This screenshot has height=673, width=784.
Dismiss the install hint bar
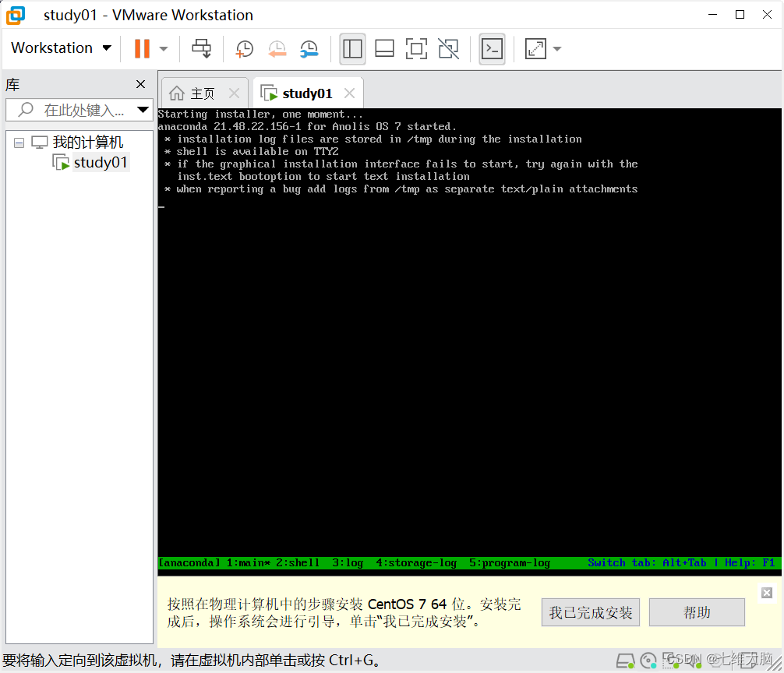click(x=767, y=593)
